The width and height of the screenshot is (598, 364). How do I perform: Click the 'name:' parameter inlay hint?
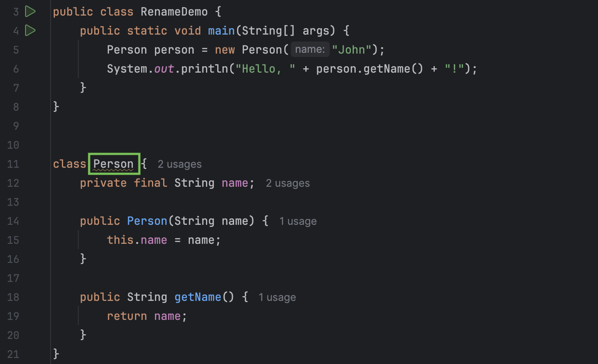310,49
